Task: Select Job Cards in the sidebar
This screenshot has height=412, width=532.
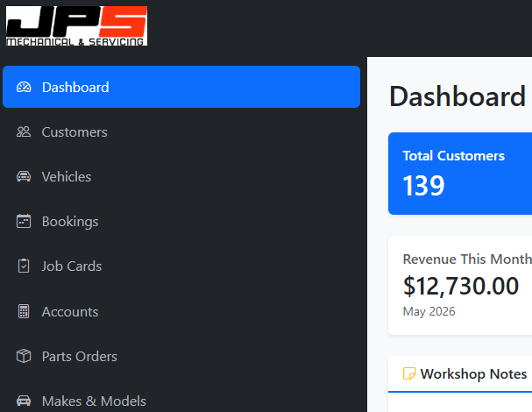Action: point(181,266)
